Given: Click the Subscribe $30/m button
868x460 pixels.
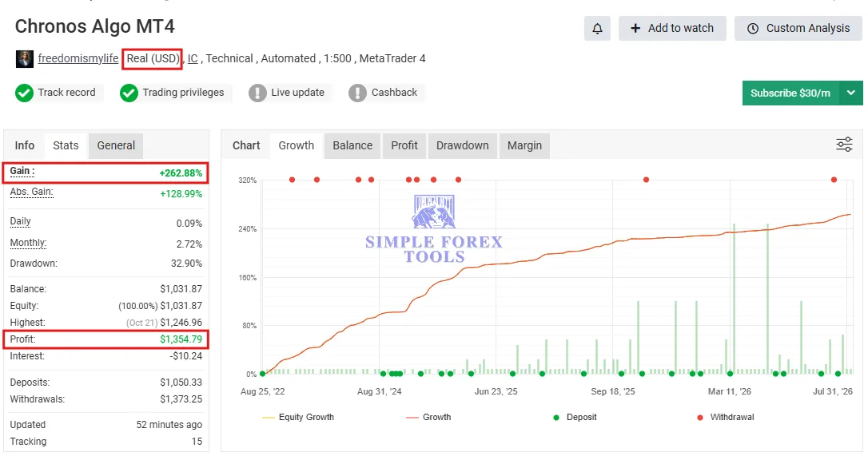Looking at the screenshot, I should 790,93.
